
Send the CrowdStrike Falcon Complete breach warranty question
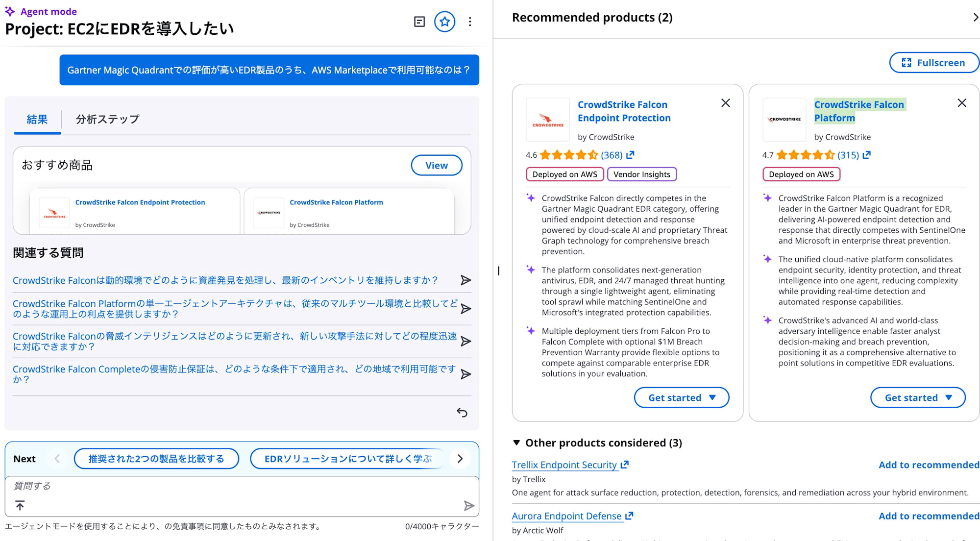(465, 374)
